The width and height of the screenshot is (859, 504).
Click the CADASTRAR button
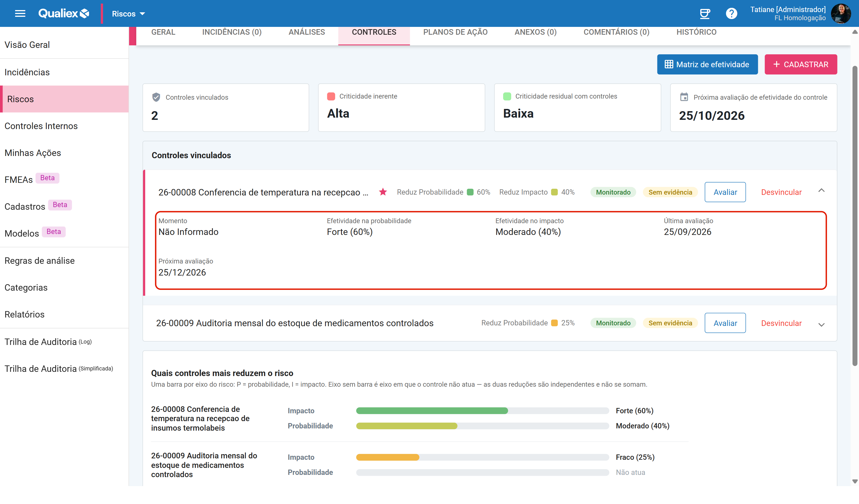click(x=801, y=64)
